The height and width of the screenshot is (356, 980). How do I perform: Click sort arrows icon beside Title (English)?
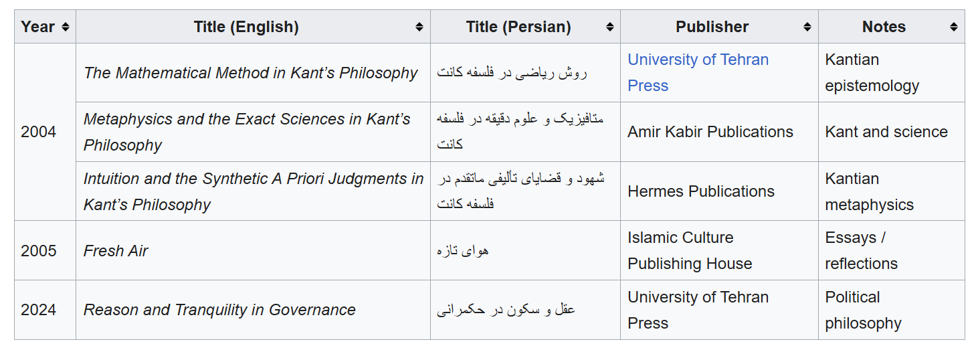point(419,27)
